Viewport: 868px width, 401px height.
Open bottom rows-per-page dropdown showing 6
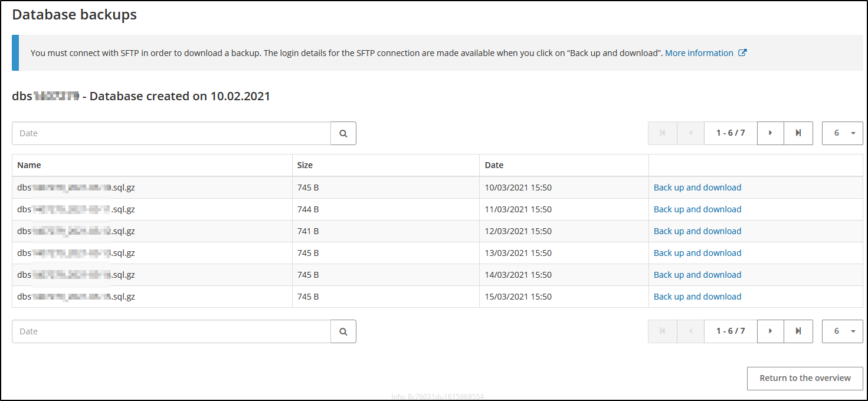(x=842, y=331)
